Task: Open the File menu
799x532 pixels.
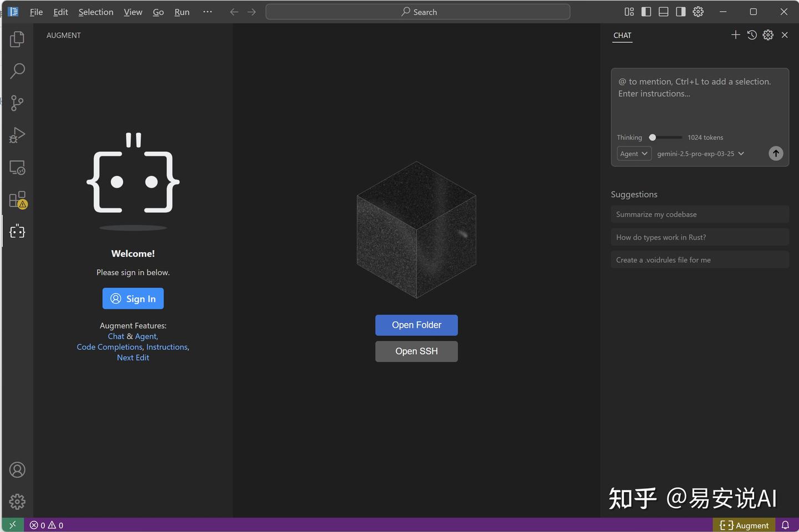Action: [36, 12]
